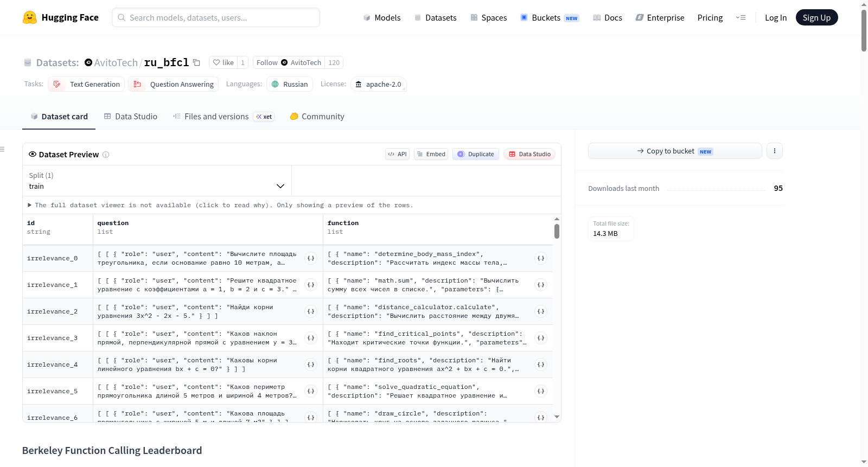The height and width of the screenshot is (467, 868).
Task: Click the Duplicate button
Action: tap(476, 154)
